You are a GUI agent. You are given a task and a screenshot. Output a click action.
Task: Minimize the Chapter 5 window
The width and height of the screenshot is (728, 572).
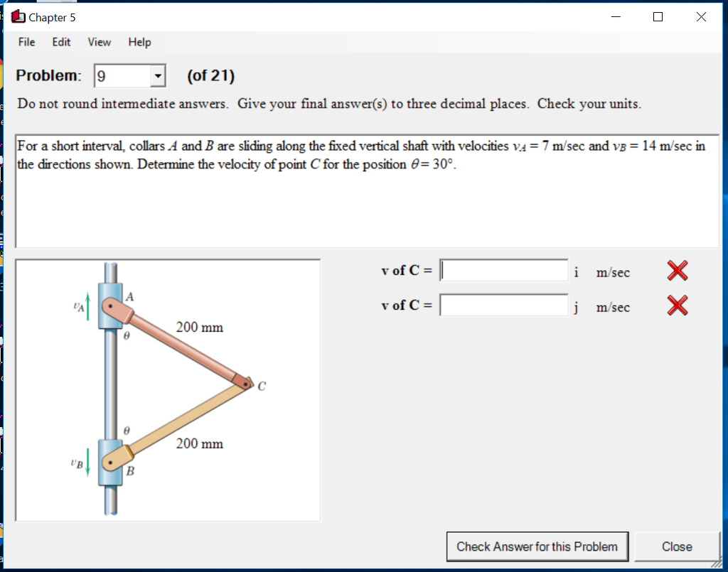click(x=616, y=16)
